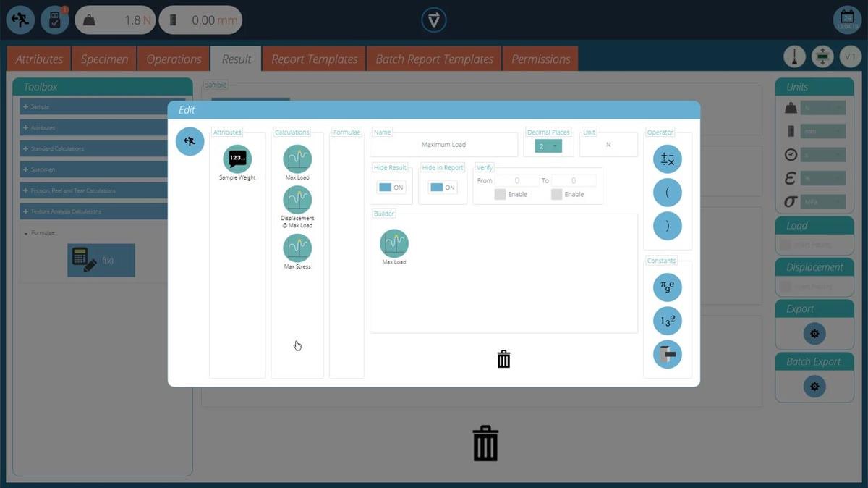
Task: Switch to the Specimen tab
Action: (x=105, y=59)
